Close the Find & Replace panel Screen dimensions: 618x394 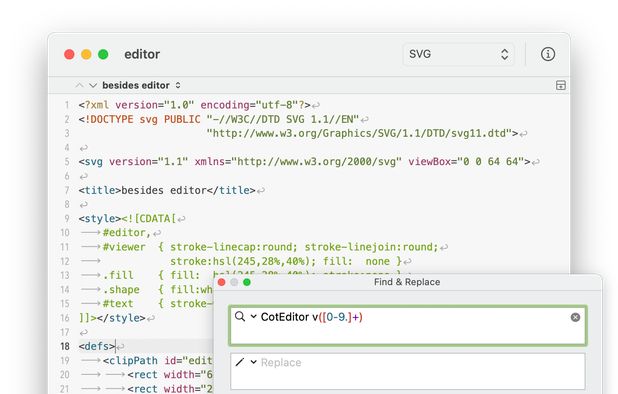tap(222, 282)
